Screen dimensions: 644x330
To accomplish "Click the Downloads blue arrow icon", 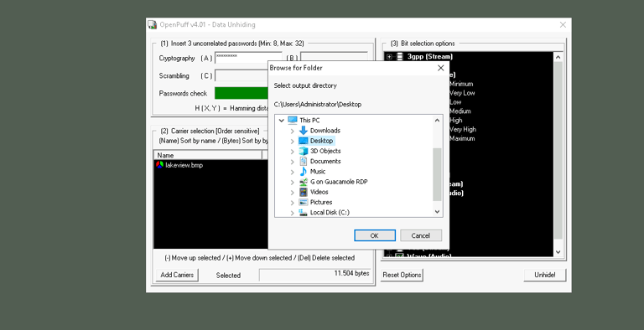I will (303, 131).
